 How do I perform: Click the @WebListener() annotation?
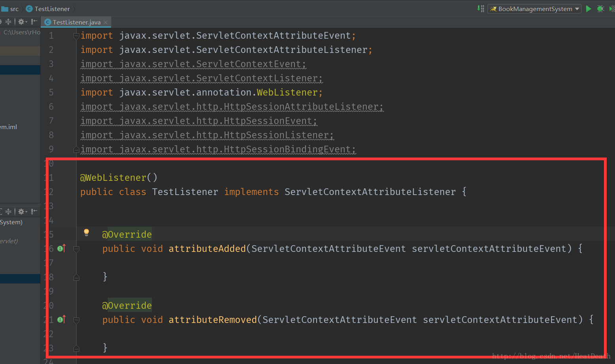tap(119, 178)
